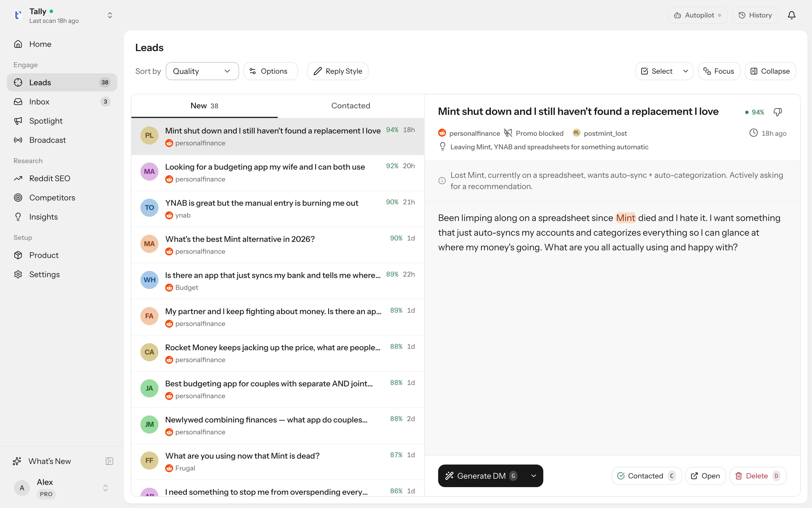Open lead What's the best Mint alternative

pyautogui.click(x=277, y=245)
